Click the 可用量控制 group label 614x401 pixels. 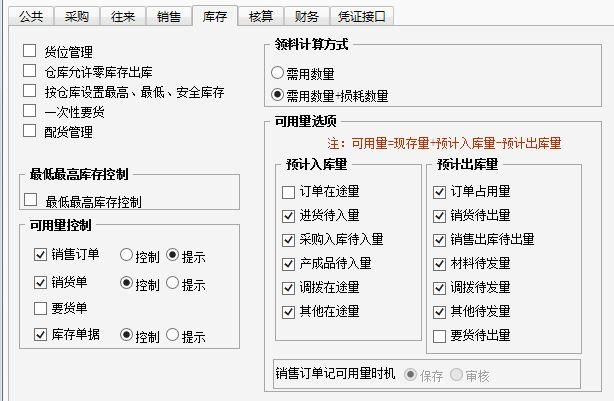[60, 225]
